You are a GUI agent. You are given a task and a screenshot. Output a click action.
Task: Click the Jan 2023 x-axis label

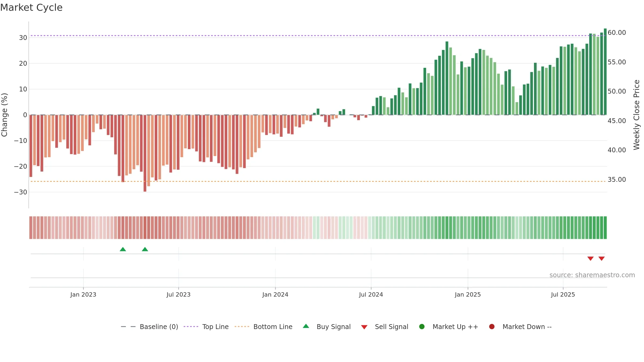pyautogui.click(x=83, y=294)
